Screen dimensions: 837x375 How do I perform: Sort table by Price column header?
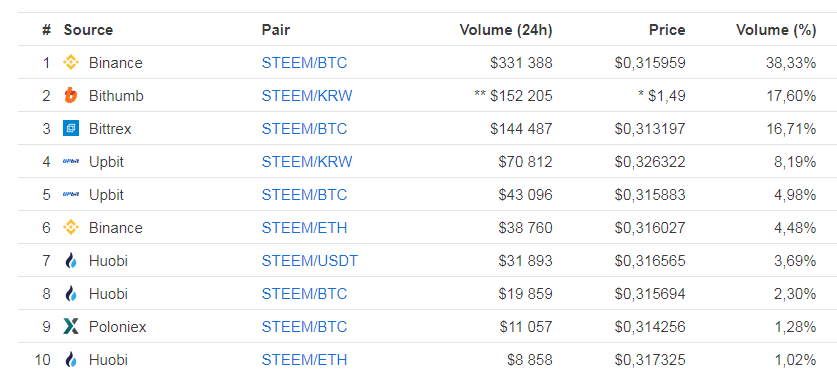click(x=667, y=30)
